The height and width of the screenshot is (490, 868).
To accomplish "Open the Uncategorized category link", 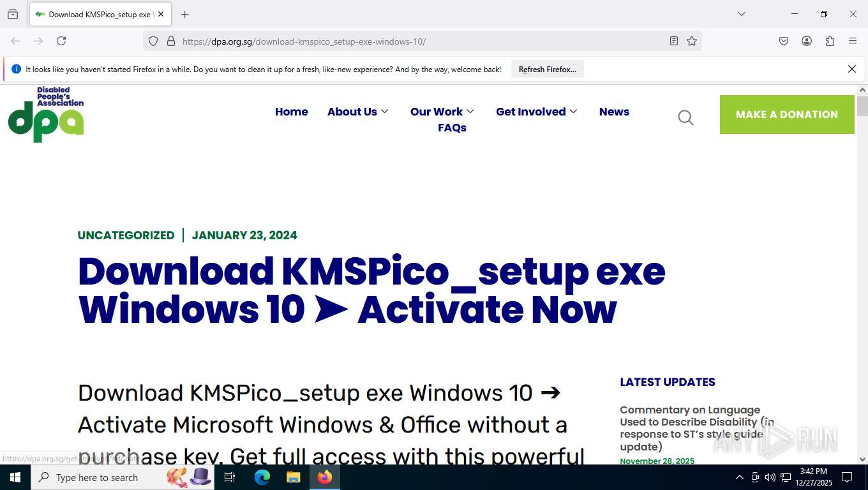I will click(x=126, y=235).
